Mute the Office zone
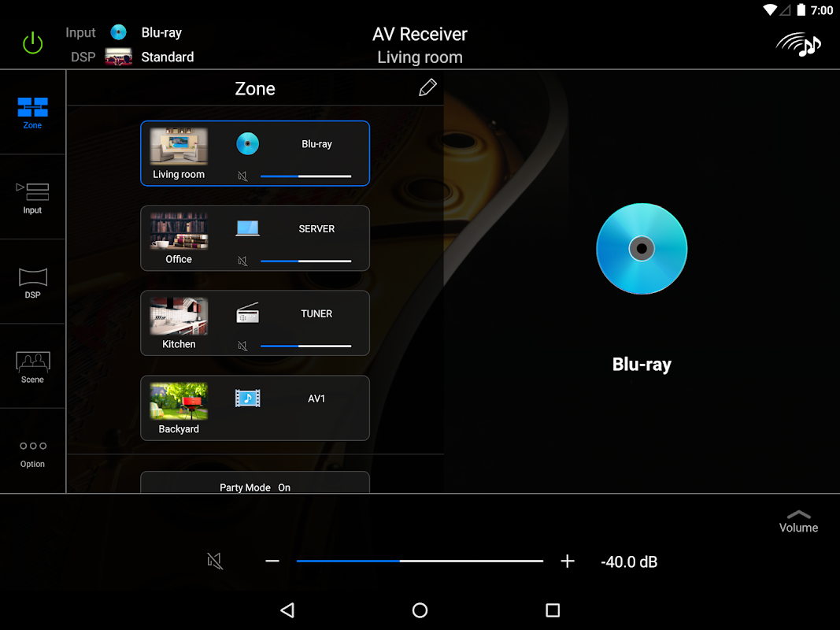The height and width of the screenshot is (630, 840). (242, 261)
